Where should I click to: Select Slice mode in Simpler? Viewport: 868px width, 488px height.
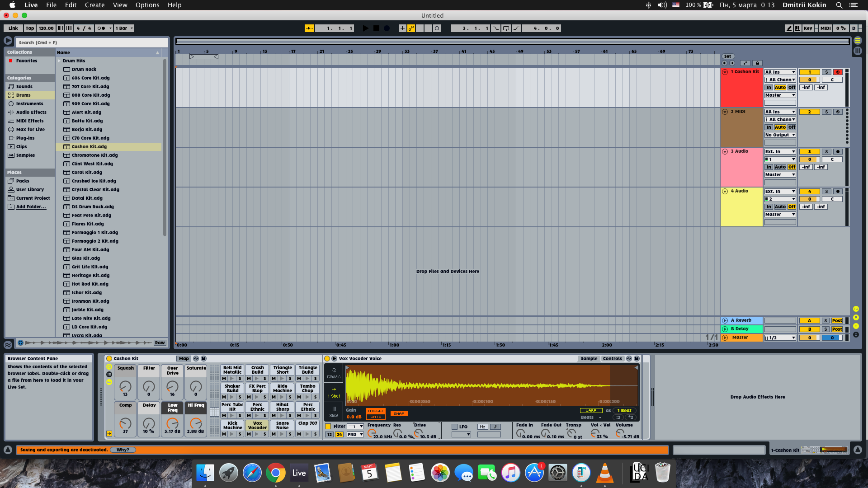click(334, 412)
